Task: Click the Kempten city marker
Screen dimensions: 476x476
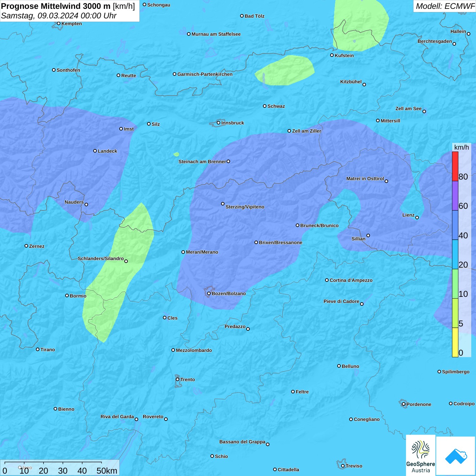Action: (x=58, y=23)
